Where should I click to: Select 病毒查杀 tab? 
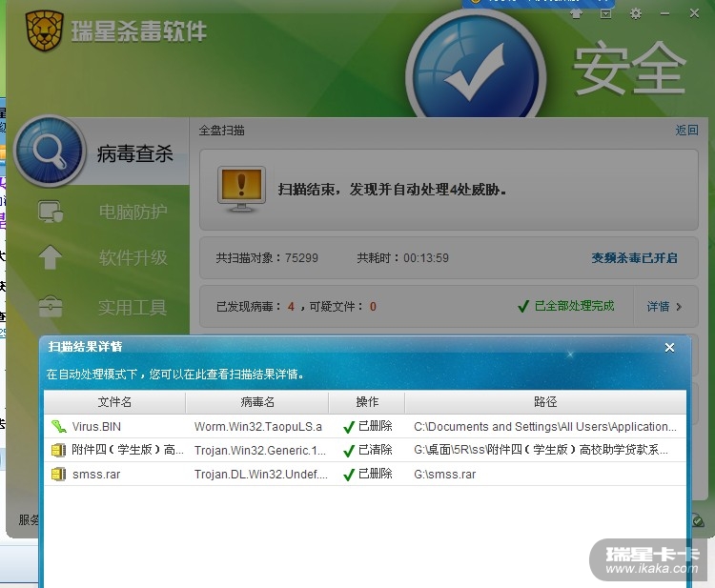(x=135, y=153)
